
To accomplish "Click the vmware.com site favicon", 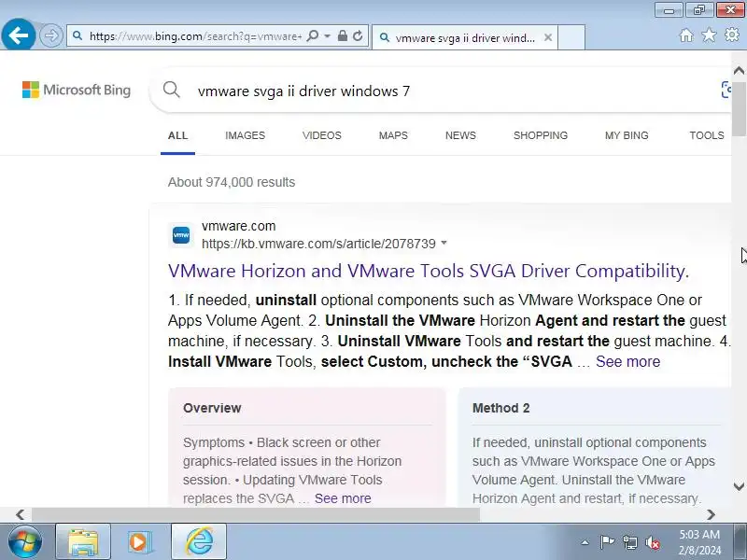I will 181,235.
